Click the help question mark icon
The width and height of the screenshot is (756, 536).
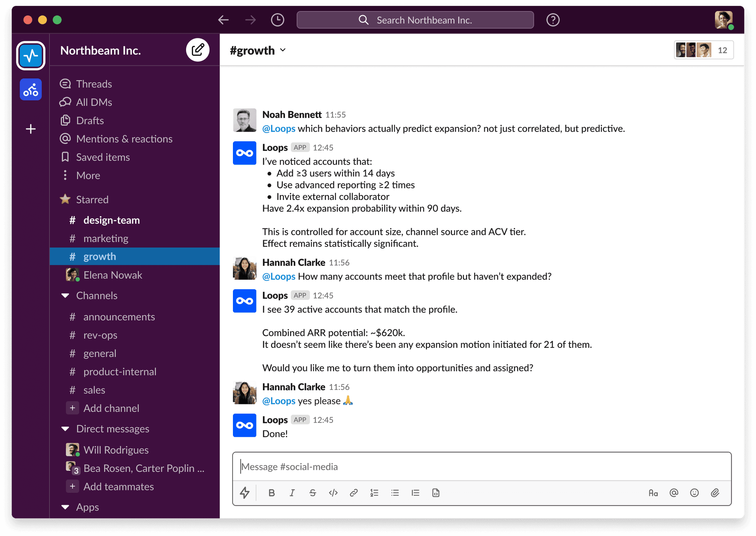click(553, 20)
